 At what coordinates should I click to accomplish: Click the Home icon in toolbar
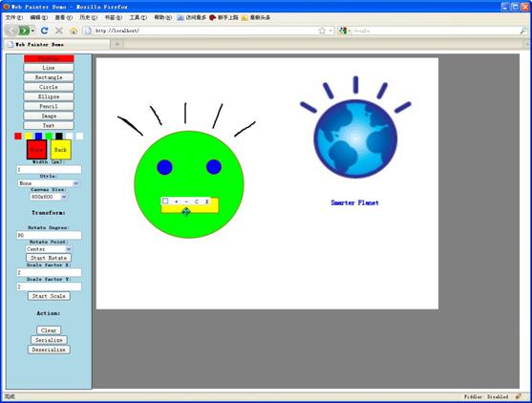point(74,31)
